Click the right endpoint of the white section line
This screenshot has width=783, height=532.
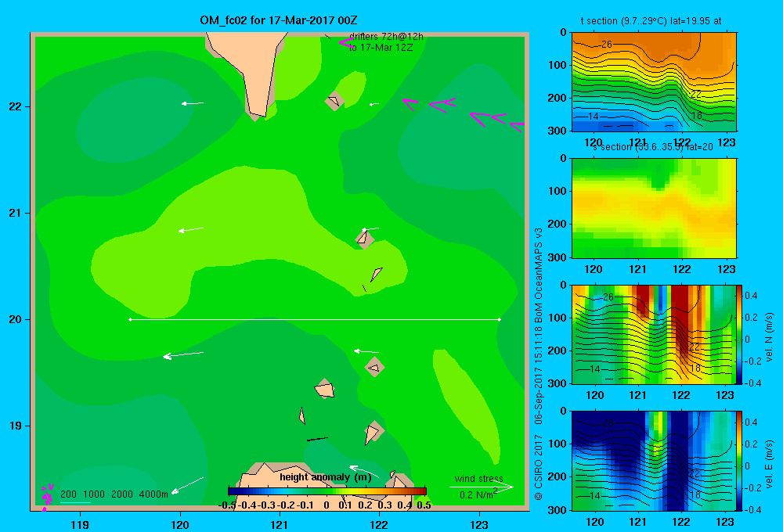(x=499, y=319)
